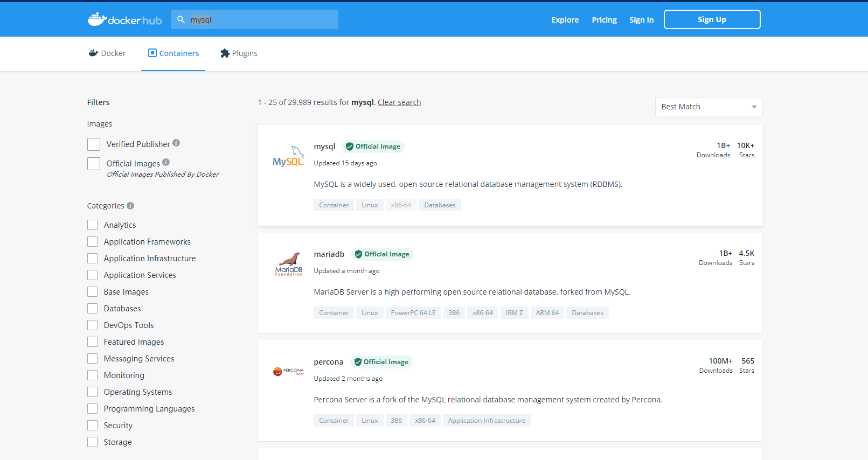868x460 pixels.
Task: Check the DevOps Tools category
Action: 93,325
